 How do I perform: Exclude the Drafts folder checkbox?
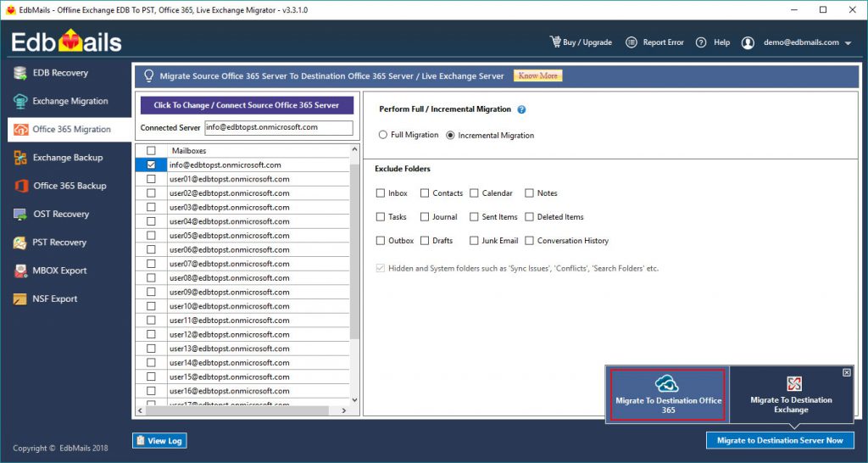point(425,241)
